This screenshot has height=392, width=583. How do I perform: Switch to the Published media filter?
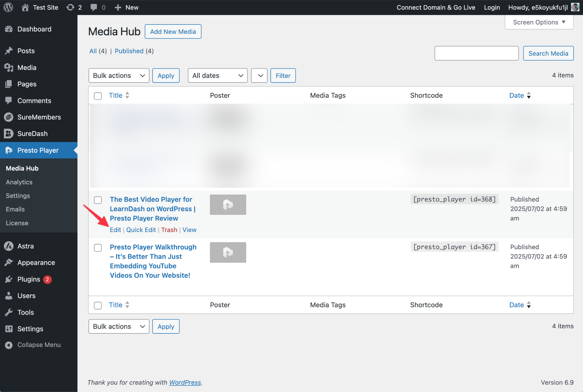coord(129,51)
